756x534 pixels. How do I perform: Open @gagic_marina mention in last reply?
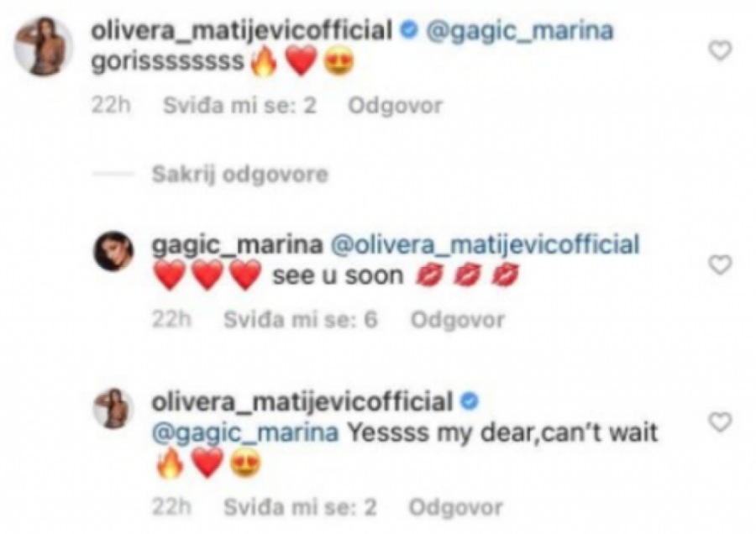click(x=245, y=432)
